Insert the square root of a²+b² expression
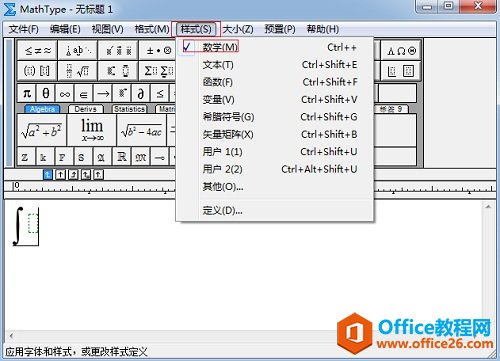Image resolution: width=500 pixels, height=361 pixels. tap(42, 130)
